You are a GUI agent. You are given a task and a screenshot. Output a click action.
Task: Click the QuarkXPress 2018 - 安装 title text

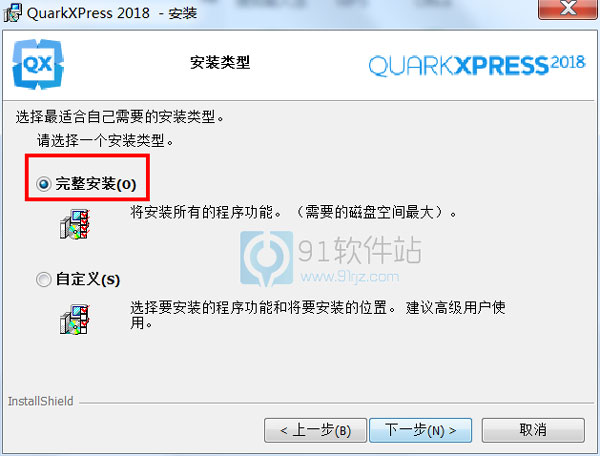pos(112,13)
